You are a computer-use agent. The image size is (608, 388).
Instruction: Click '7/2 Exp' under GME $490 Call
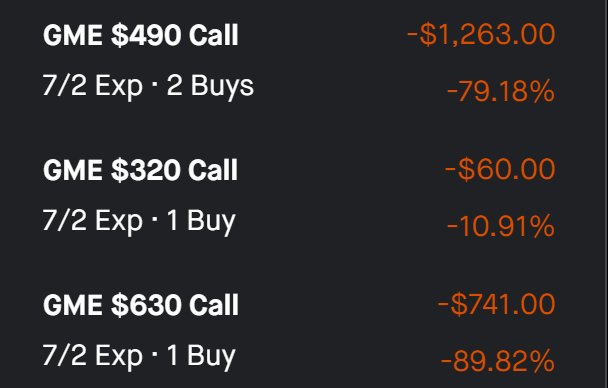[92, 86]
